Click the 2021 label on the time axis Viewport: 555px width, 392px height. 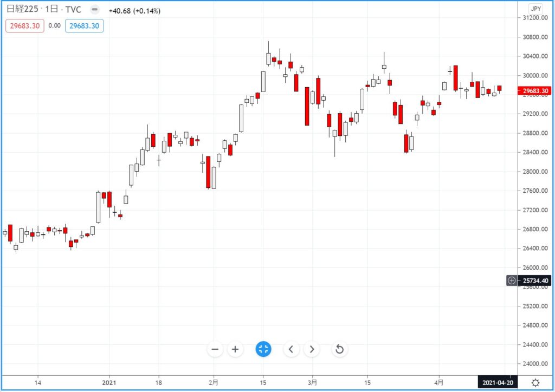(109, 381)
